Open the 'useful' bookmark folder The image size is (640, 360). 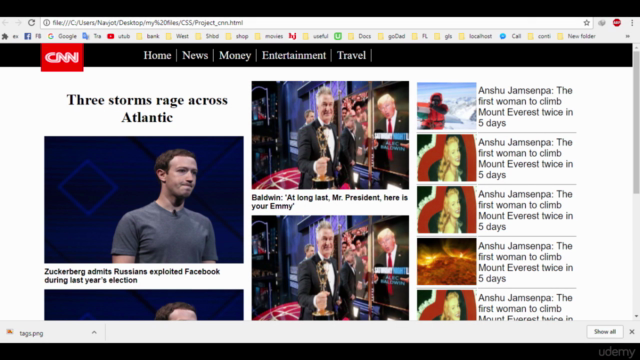(316, 36)
